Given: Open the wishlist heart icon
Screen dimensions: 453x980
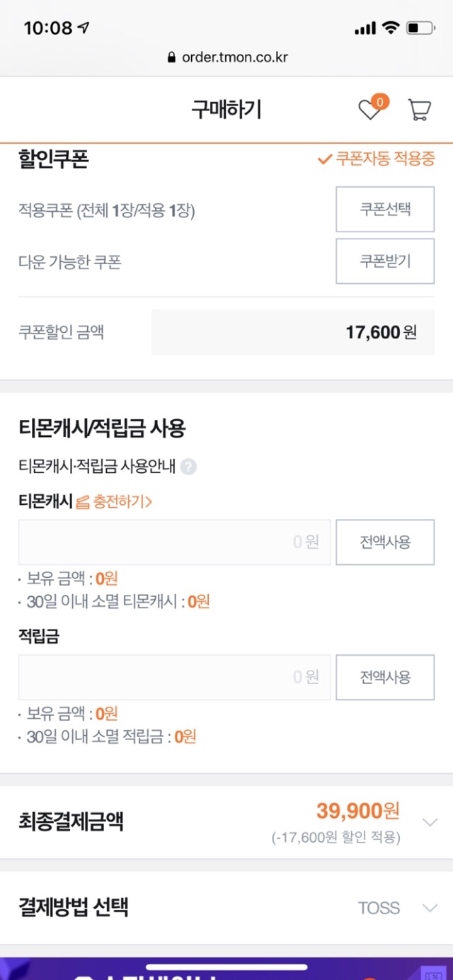Looking at the screenshot, I should [x=370, y=110].
